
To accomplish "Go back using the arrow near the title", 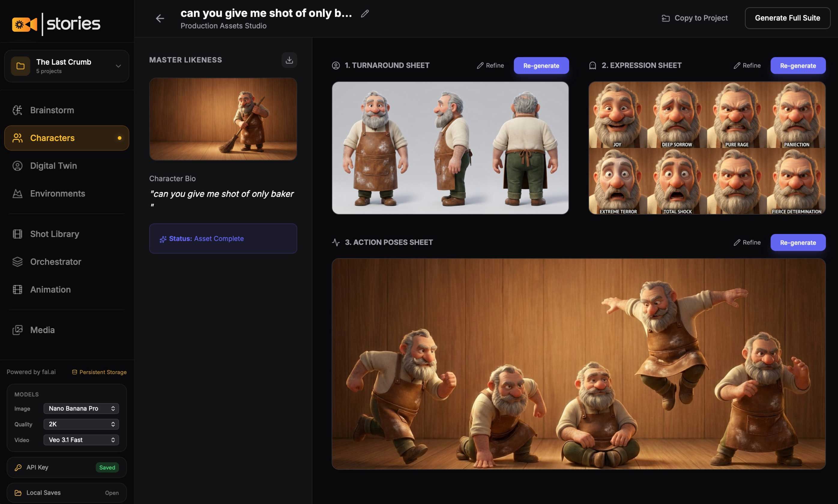I will coord(160,18).
